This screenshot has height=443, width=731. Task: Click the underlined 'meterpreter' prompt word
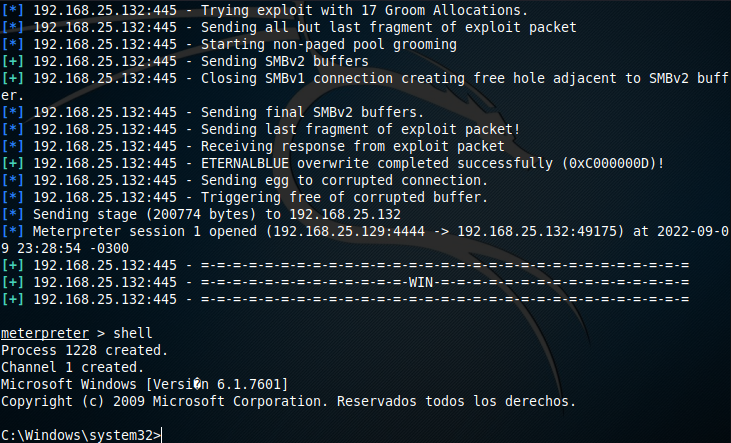coord(45,333)
